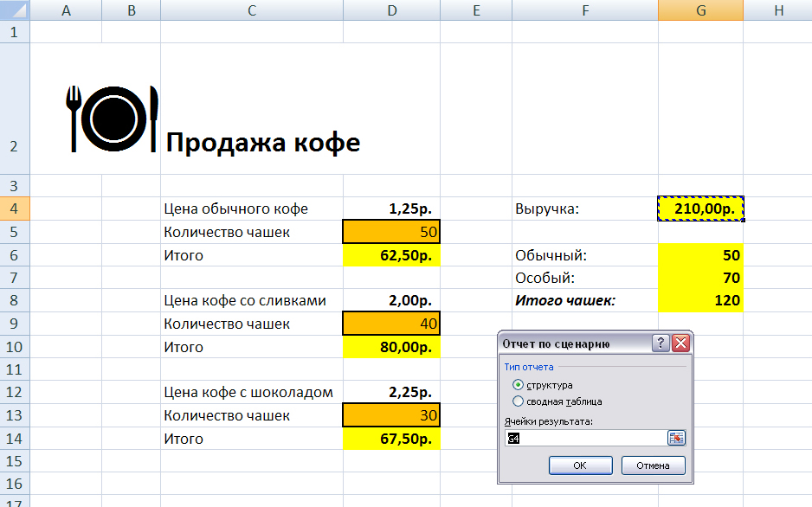Click the "Цена кофе с шоколадом" label cell
The height and width of the screenshot is (507, 812).
252,392
